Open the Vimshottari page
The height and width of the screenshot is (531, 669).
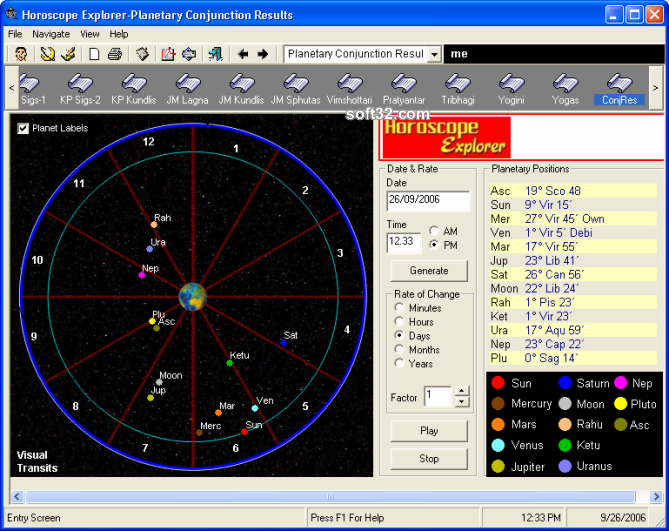click(349, 89)
